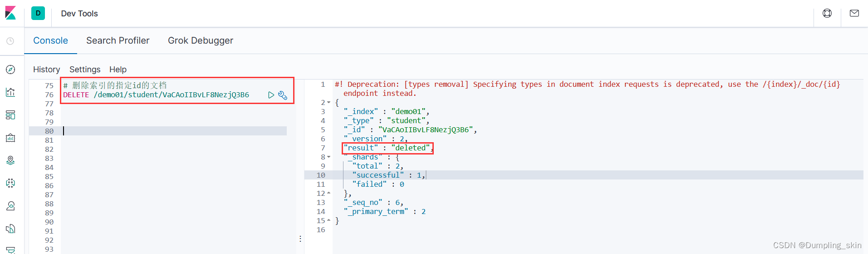Click the "_index" : "demo01" line
Screen dimensions: 868x254
click(x=386, y=111)
